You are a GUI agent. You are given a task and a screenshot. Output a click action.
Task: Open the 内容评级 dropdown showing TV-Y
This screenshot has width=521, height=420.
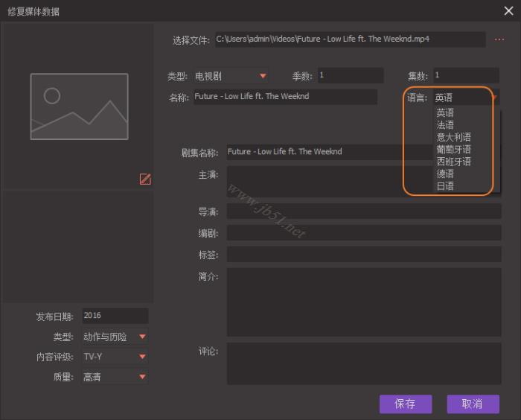(115, 357)
